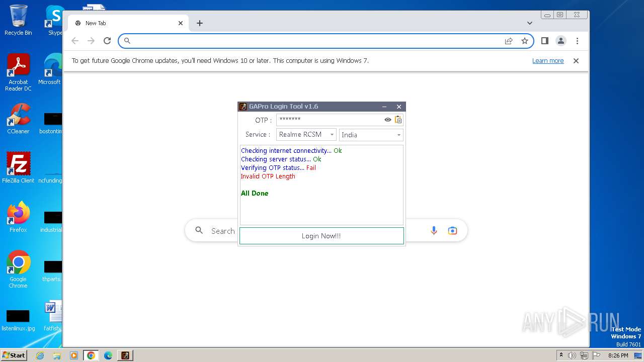Viewport: 644px width, 362px height.
Task: Select the New Tab tab
Action: coord(128,23)
